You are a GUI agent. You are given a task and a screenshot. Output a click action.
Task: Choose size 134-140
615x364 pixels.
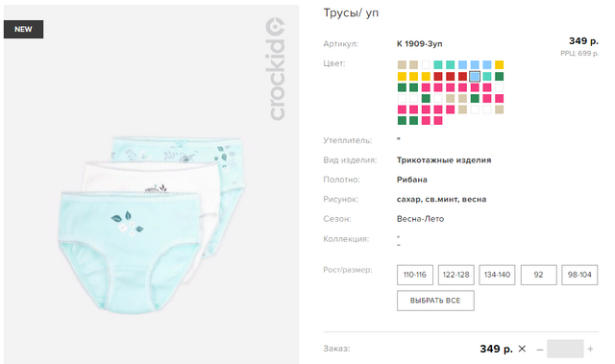click(x=497, y=275)
